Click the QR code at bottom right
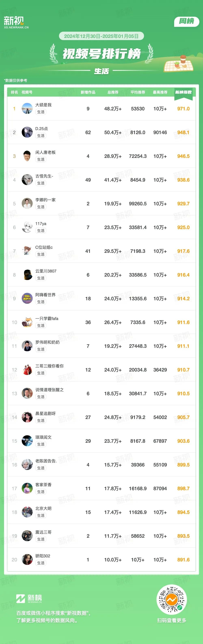The width and height of the screenshot is (203, 644). click(x=172, y=600)
